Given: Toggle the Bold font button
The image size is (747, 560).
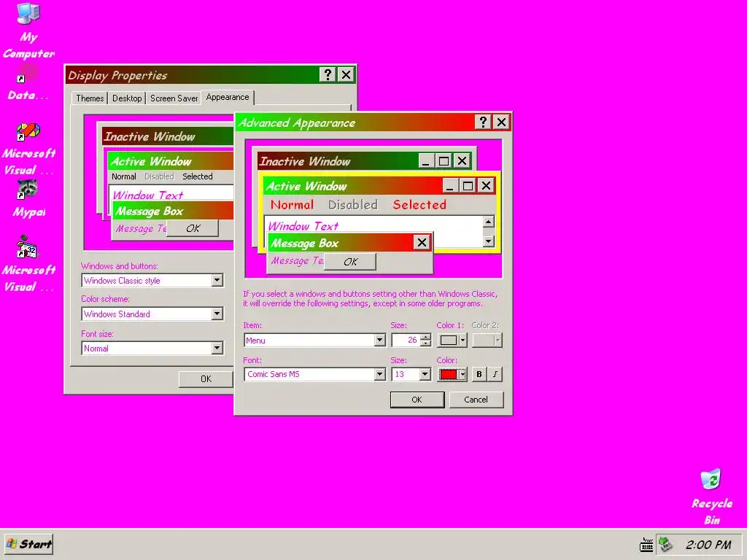Looking at the screenshot, I should [479, 374].
